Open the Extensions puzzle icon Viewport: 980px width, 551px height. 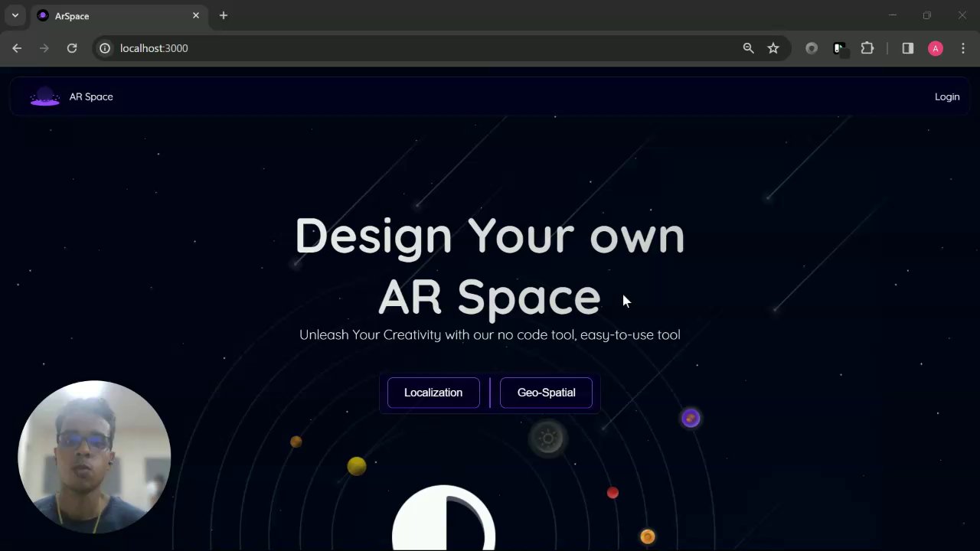867,48
